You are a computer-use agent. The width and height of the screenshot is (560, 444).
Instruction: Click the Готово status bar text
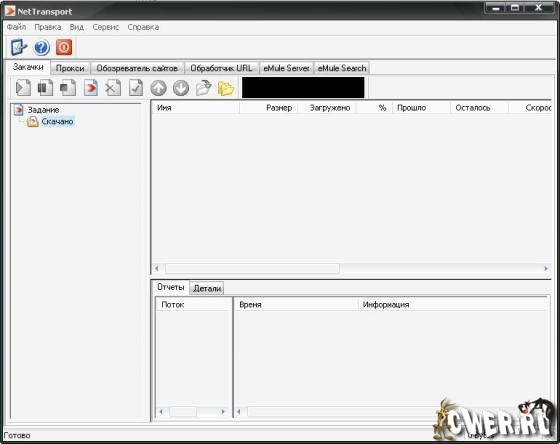click(17, 436)
